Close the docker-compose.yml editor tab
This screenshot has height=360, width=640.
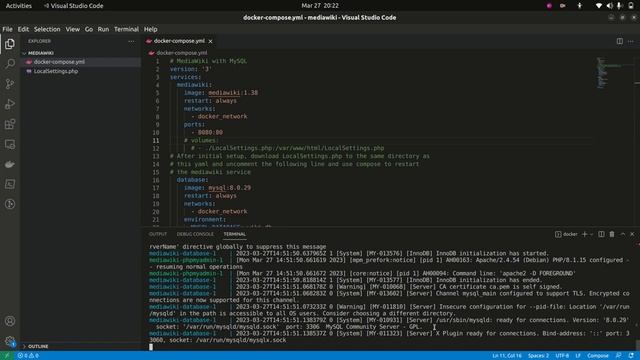[210, 41]
